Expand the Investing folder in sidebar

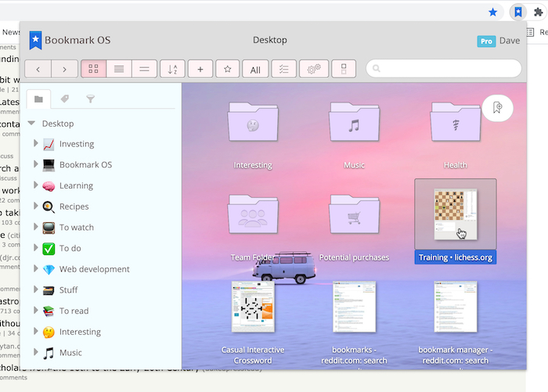click(x=36, y=144)
